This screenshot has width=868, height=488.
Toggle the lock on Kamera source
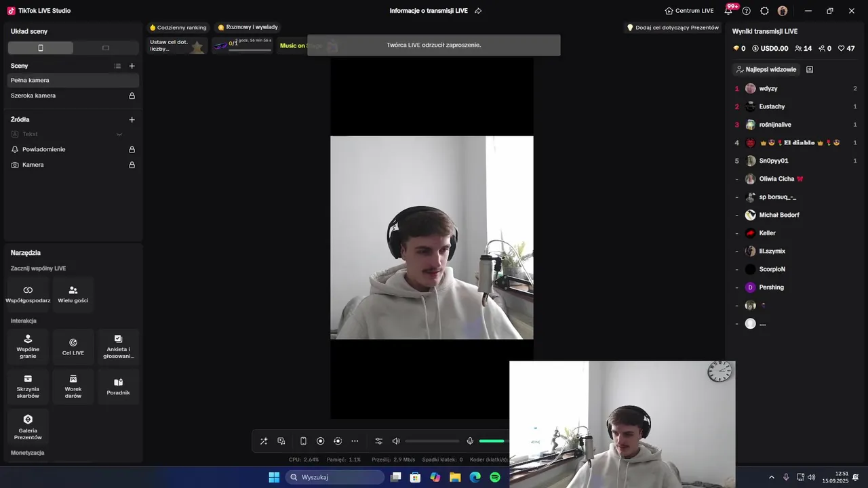pos(132,165)
